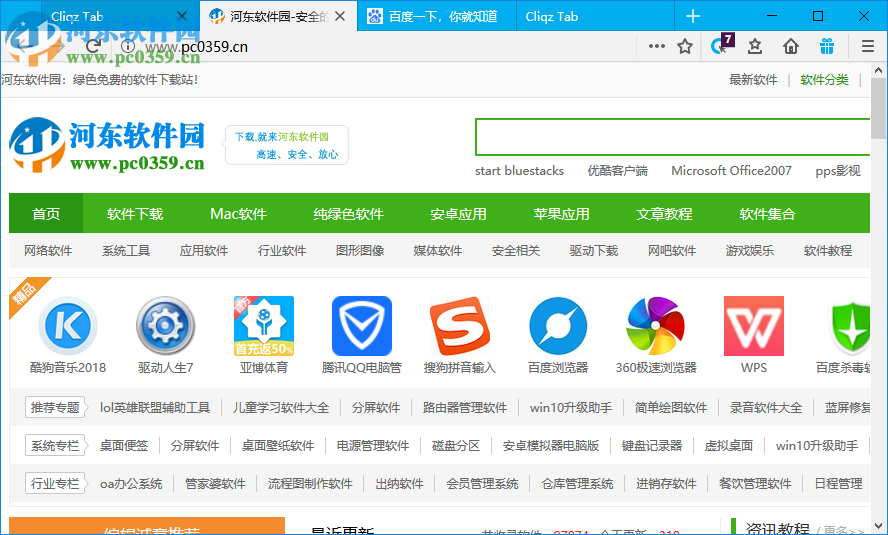888x535 pixels.
Task: Open the 360极速浏览器 pinwheel icon
Action: point(656,326)
